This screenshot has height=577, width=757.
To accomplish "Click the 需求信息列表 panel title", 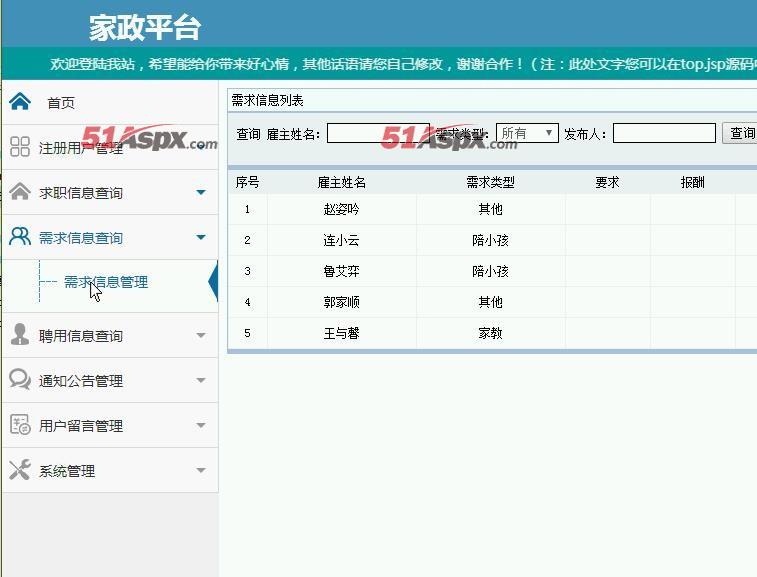I will (267, 100).
